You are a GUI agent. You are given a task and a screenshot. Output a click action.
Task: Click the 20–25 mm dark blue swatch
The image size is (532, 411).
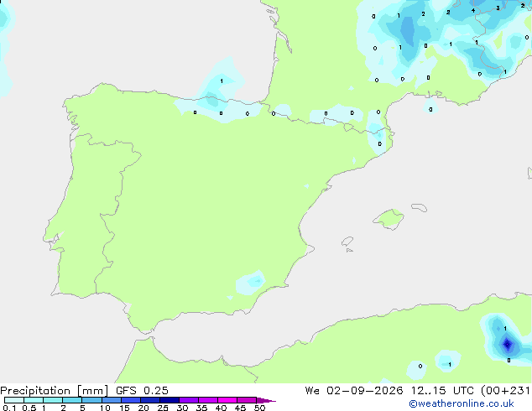(150, 400)
